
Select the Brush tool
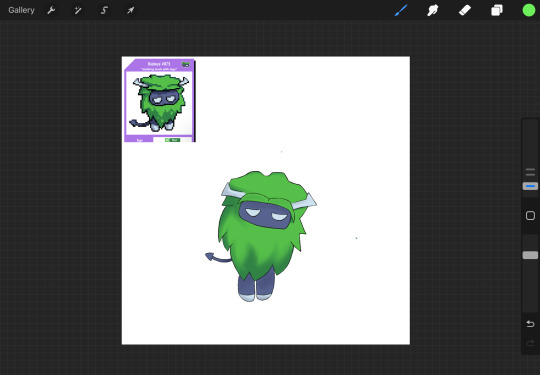point(401,10)
